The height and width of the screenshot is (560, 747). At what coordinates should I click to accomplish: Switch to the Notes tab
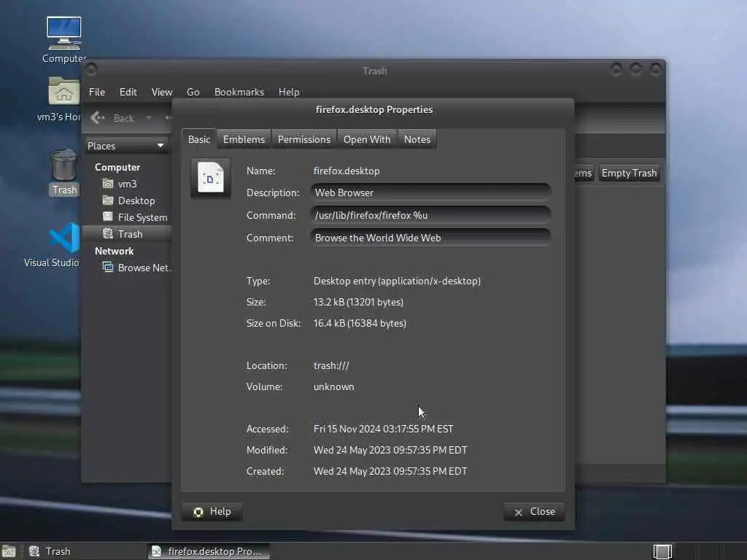click(x=417, y=139)
